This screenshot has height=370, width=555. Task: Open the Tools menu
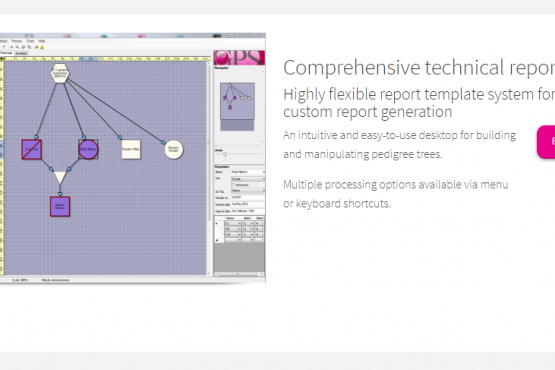tap(30, 41)
